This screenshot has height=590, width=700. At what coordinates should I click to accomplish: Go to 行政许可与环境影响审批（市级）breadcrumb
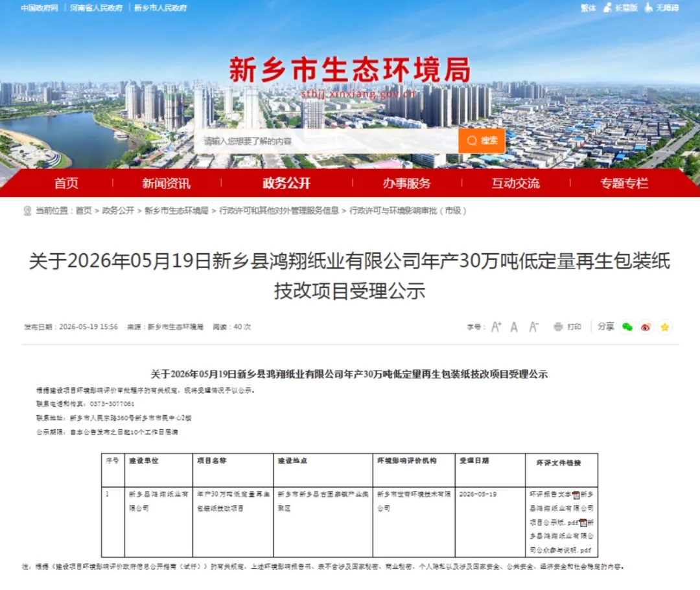(408, 210)
